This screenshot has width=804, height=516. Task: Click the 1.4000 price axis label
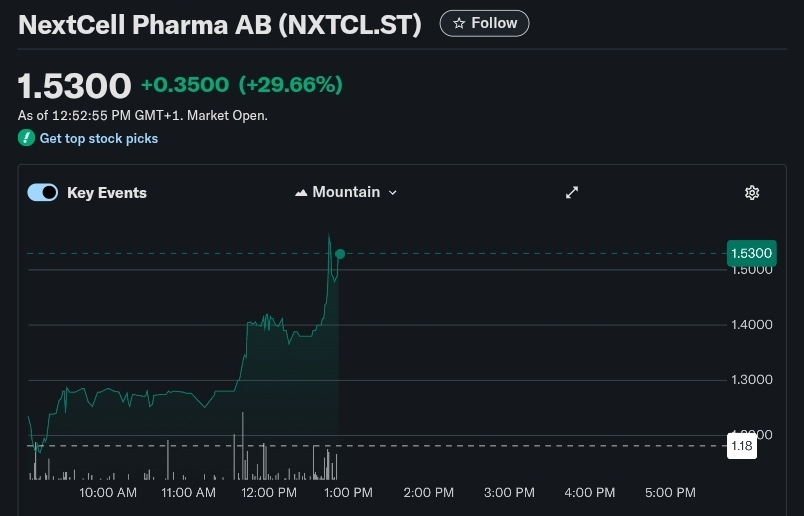tap(752, 325)
